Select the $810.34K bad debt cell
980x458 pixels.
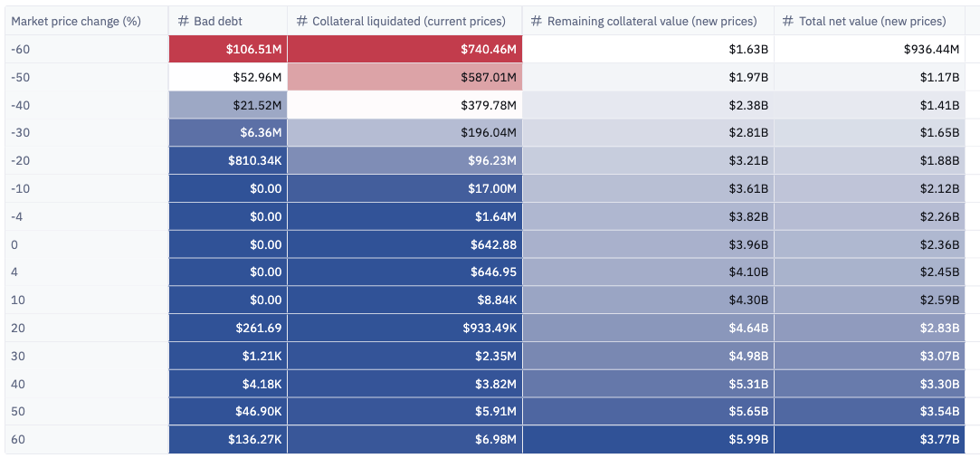coord(228,161)
